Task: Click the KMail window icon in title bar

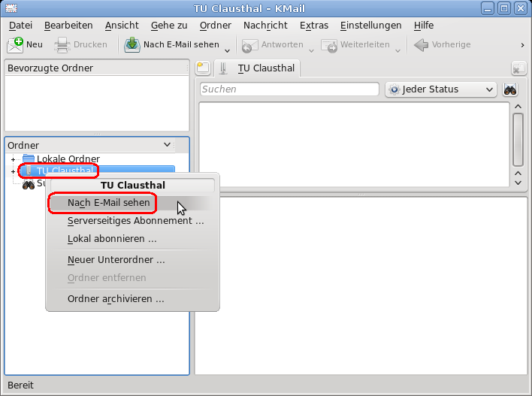Action: click(11, 8)
